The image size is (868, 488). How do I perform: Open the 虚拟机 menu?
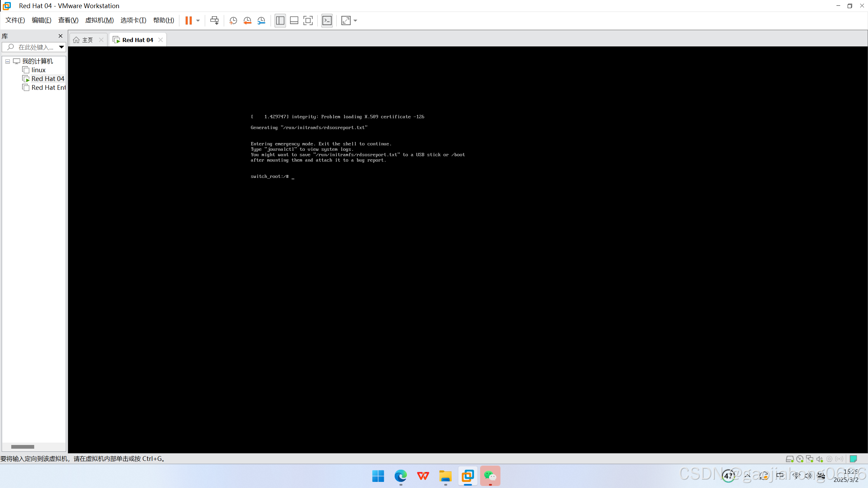99,20
